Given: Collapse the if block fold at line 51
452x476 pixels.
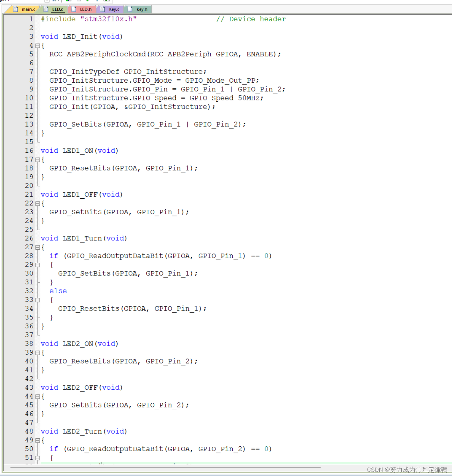Looking at the screenshot, I should [x=38, y=458].
